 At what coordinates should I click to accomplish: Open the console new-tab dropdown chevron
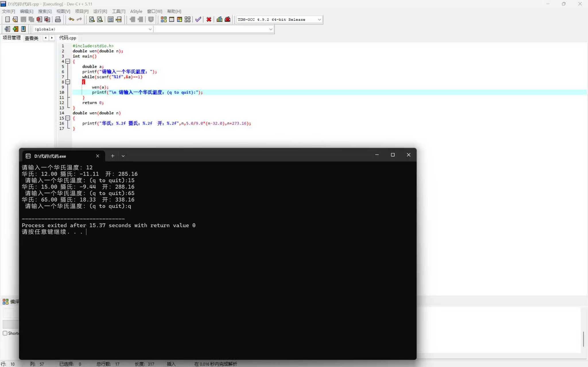click(123, 156)
